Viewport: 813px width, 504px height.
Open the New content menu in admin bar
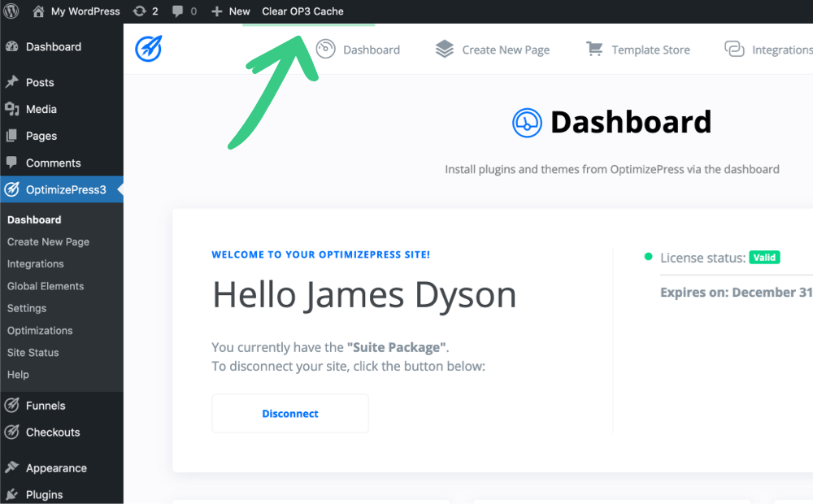tap(230, 11)
